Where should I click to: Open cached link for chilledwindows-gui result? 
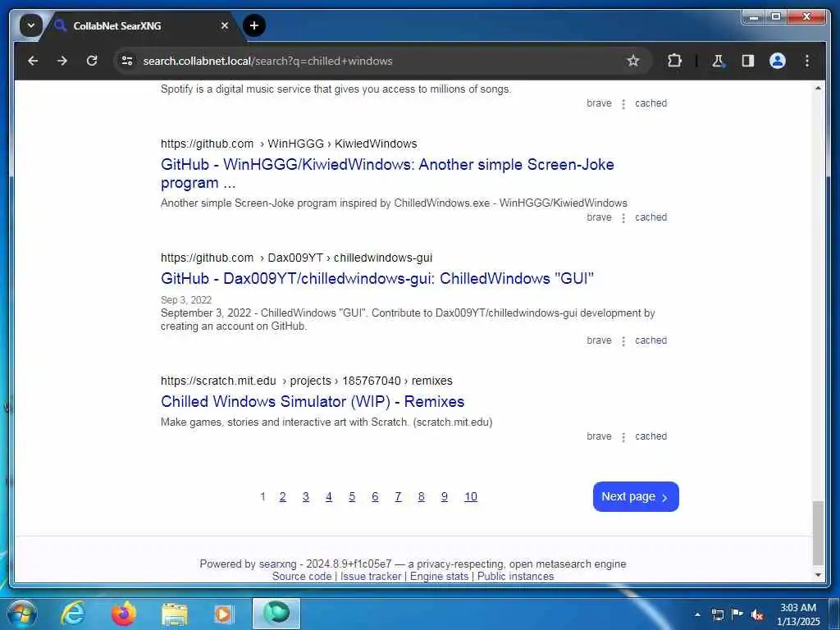(x=651, y=340)
